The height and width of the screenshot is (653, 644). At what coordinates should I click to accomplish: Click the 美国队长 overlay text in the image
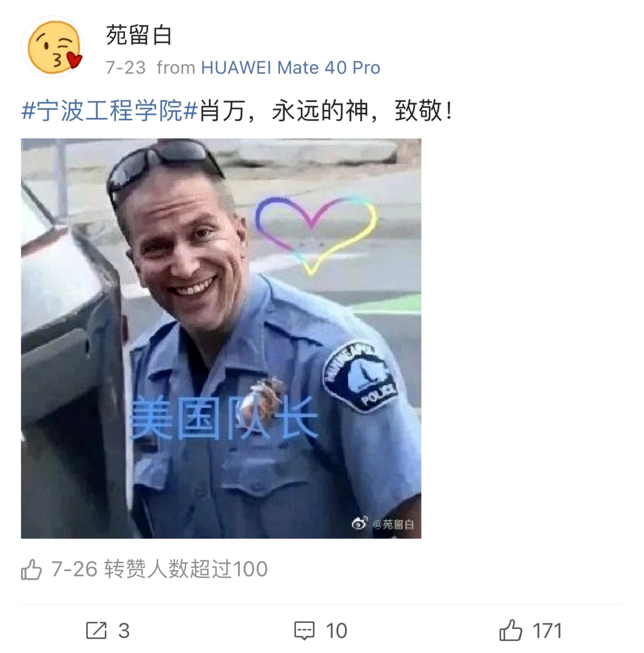pos(222,418)
